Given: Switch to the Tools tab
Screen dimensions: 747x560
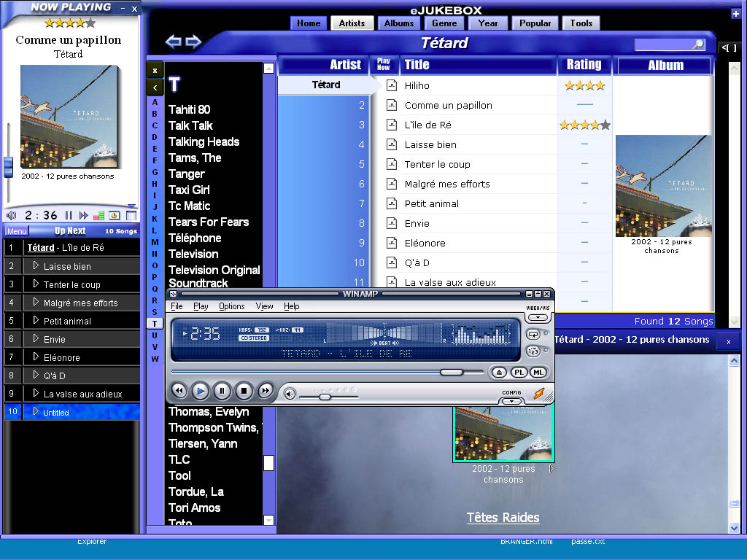Looking at the screenshot, I should (x=581, y=23).
